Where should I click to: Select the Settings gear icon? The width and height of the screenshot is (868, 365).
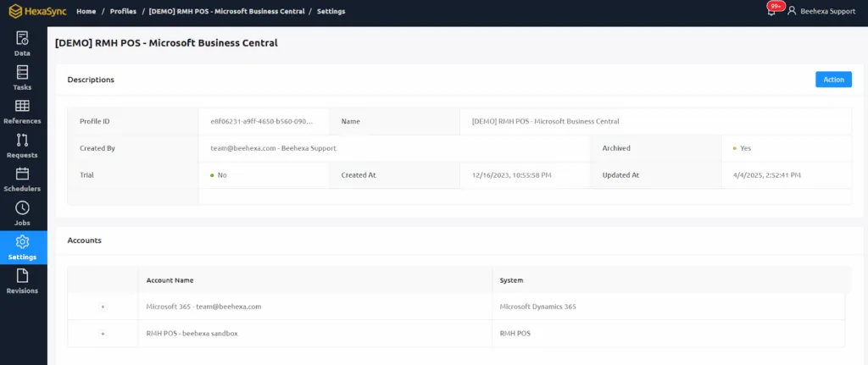click(23, 242)
